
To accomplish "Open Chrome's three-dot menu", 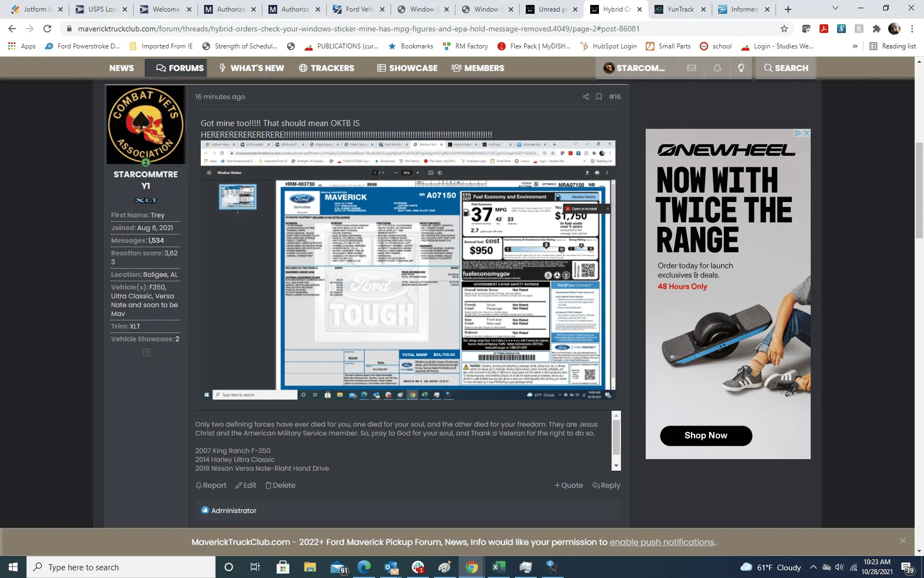I will pyautogui.click(x=912, y=29).
